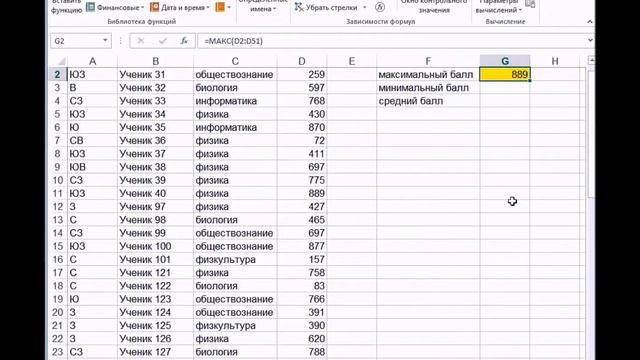Click the Name Box showing G2
Viewport: 640px width, 360px height.
76,41
